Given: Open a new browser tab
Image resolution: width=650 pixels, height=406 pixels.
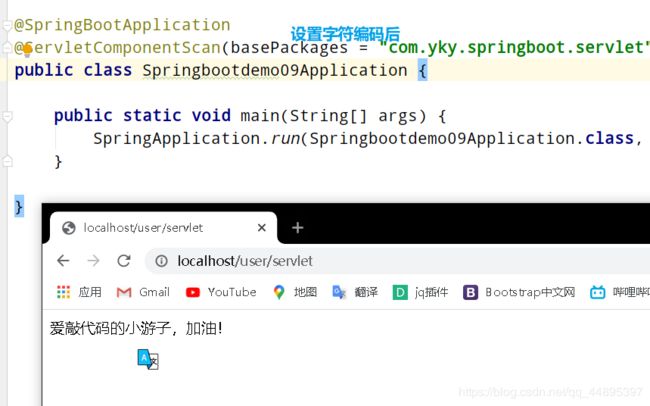Looking at the screenshot, I should [x=298, y=228].
